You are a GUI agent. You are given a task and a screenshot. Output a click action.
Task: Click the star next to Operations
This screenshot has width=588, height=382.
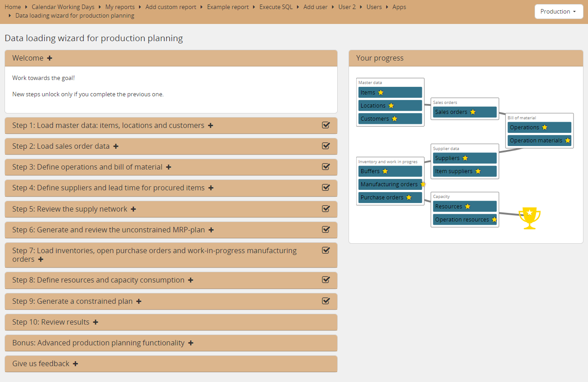(x=545, y=127)
